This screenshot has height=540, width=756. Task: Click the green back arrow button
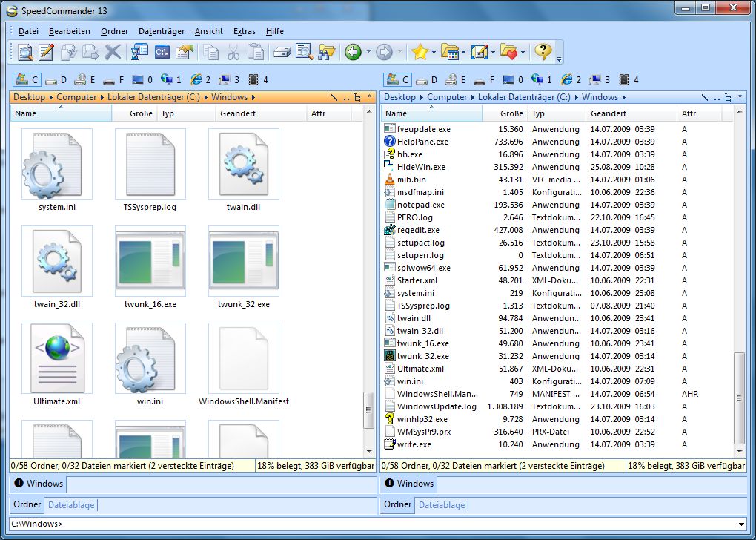pyautogui.click(x=353, y=52)
